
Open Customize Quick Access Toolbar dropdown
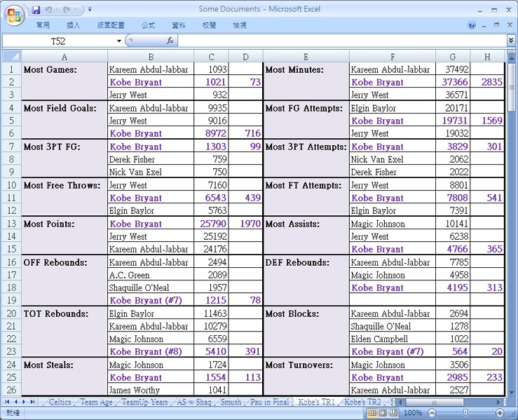[x=90, y=10]
